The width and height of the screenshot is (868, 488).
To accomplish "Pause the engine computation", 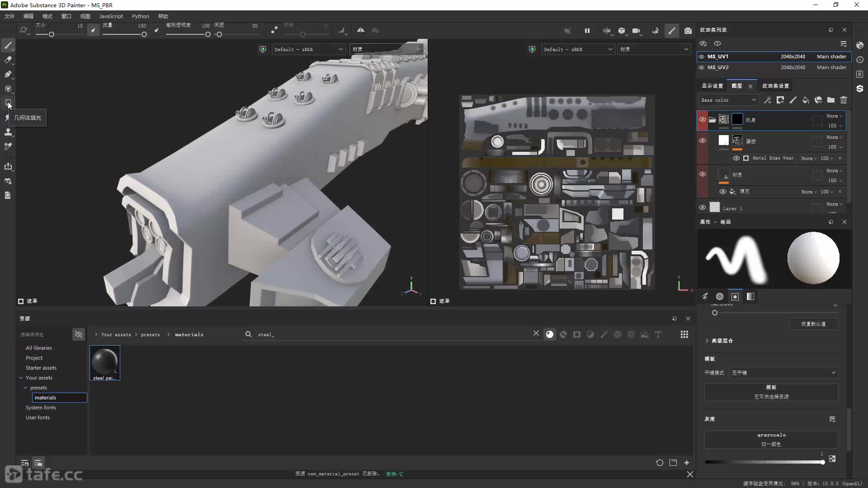I will point(587,31).
